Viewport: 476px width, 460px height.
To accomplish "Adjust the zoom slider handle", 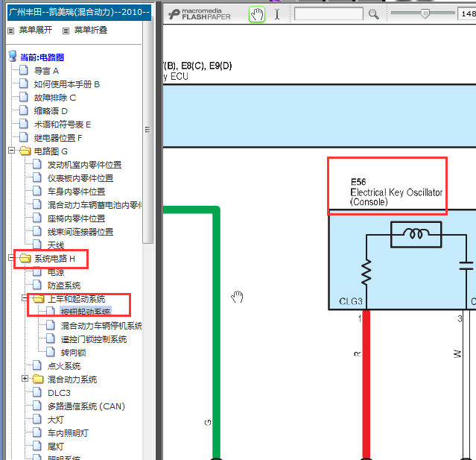I will (x=425, y=13).
